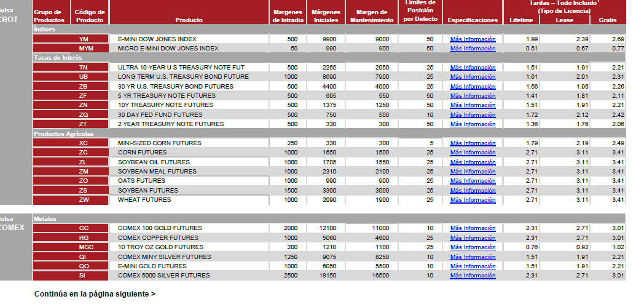
Task: Follow Más Información link for 30 Day Fed Fund Futures
Action: click(x=473, y=115)
